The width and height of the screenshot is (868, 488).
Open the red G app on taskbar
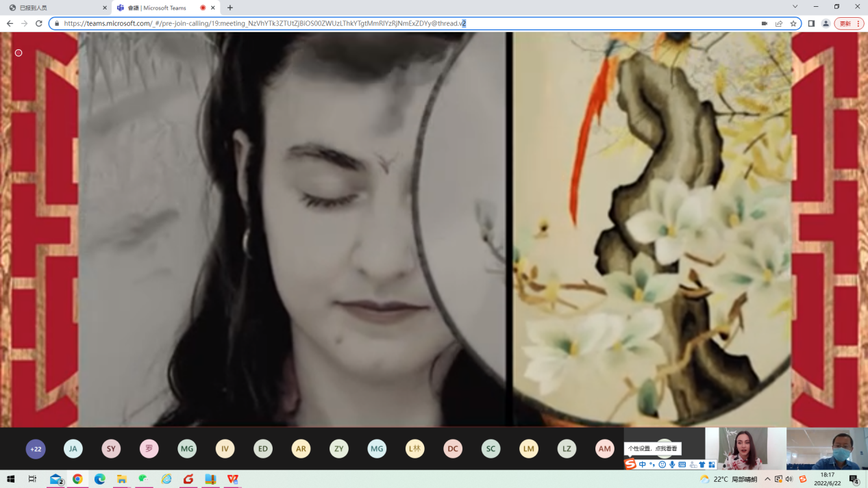(x=188, y=479)
